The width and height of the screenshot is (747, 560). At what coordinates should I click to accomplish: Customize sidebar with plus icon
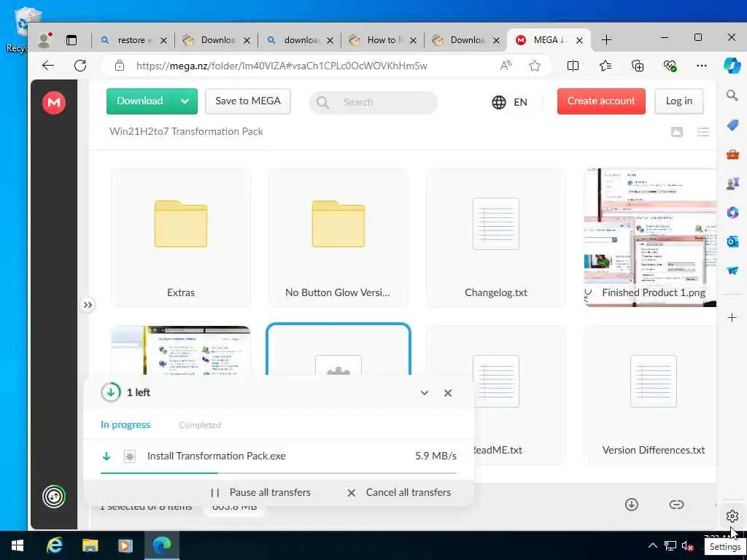click(x=732, y=318)
